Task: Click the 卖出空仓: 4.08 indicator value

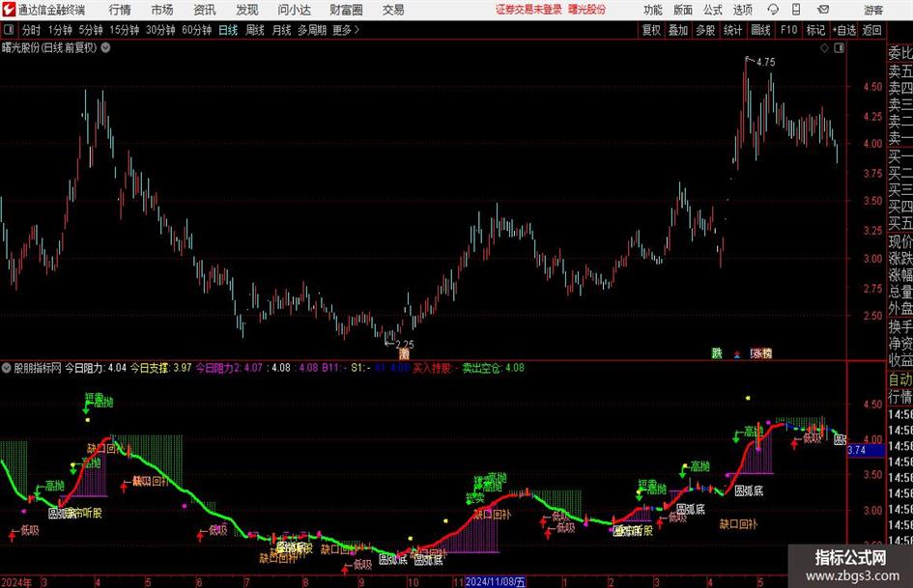Action: click(x=494, y=368)
